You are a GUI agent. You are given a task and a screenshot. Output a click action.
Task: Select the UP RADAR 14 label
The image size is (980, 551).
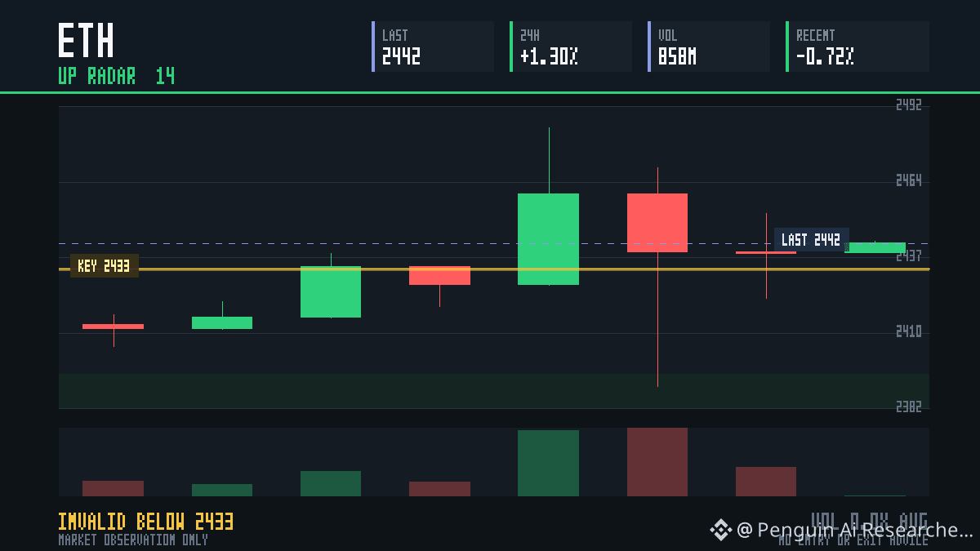[x=116, y=76]
